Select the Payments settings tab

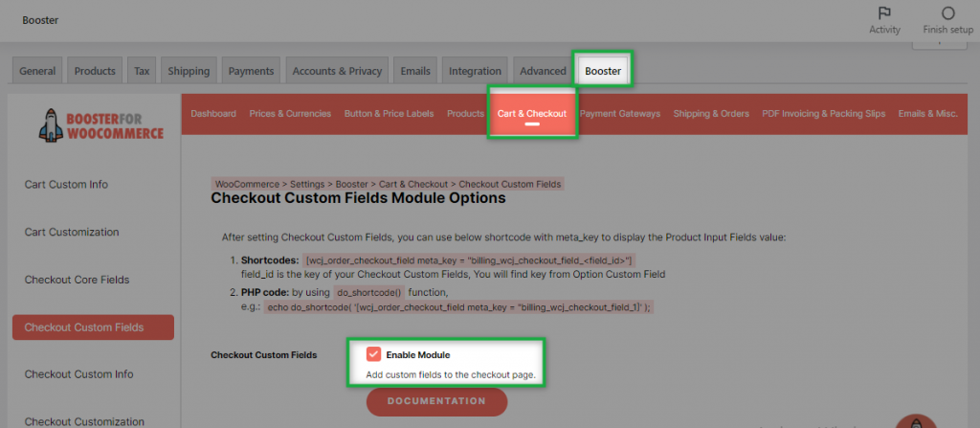coord(252,71)
